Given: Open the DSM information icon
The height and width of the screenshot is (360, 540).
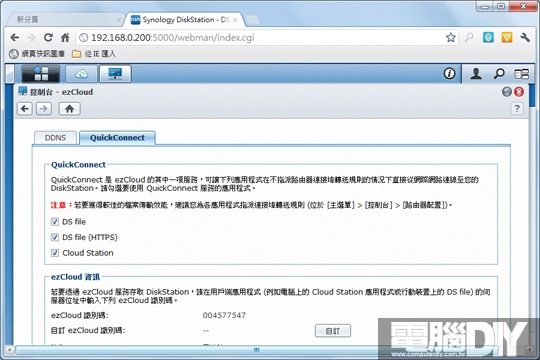Looking at the screenshot, I should [x=449, y=73].
